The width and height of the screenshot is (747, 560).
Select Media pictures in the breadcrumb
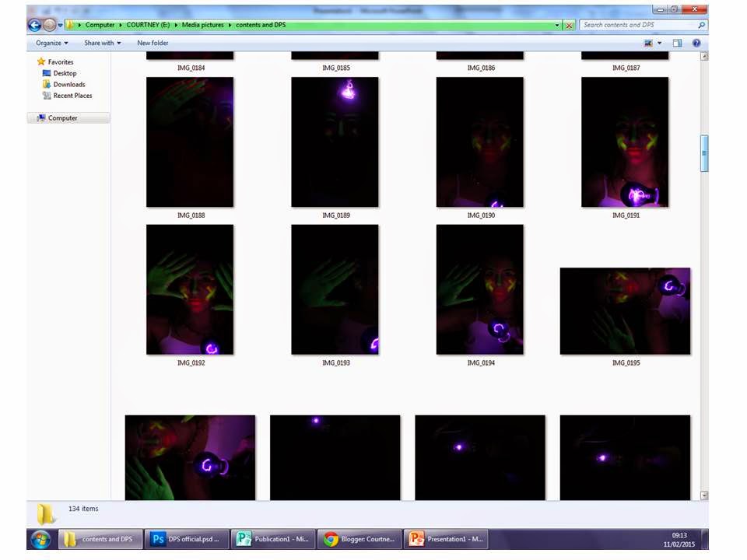[x=202, y=25]
